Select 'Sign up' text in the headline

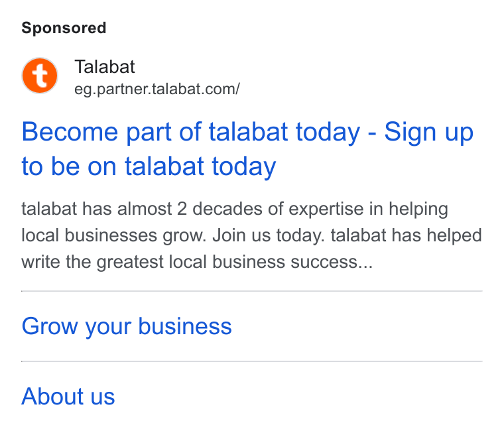click(x=429, y=132)
